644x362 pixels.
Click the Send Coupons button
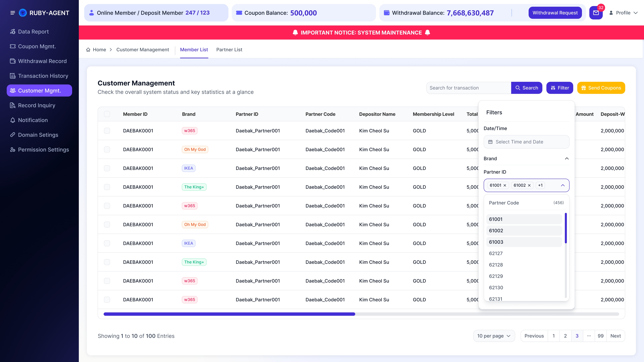[601, 88]
